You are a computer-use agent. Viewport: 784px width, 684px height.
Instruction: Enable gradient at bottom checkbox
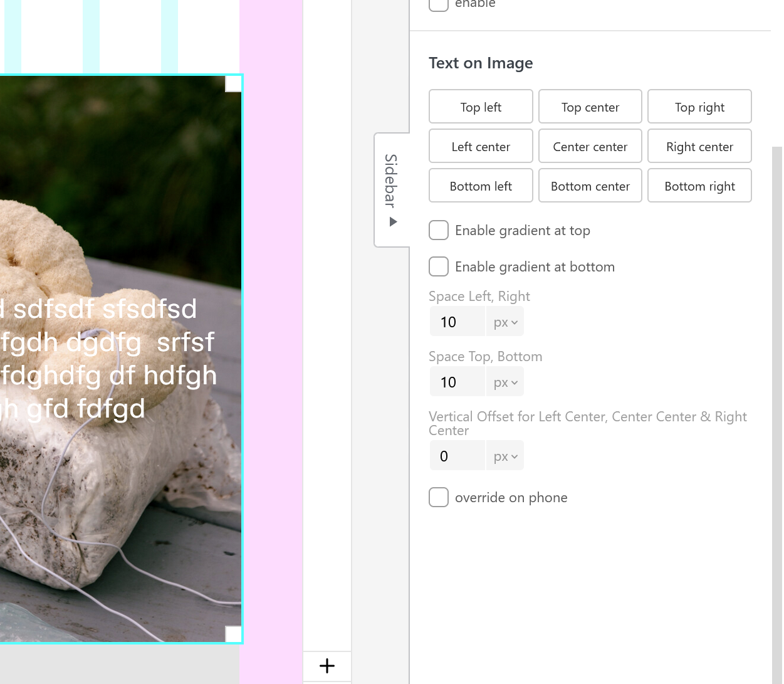[x=439, y=266]
